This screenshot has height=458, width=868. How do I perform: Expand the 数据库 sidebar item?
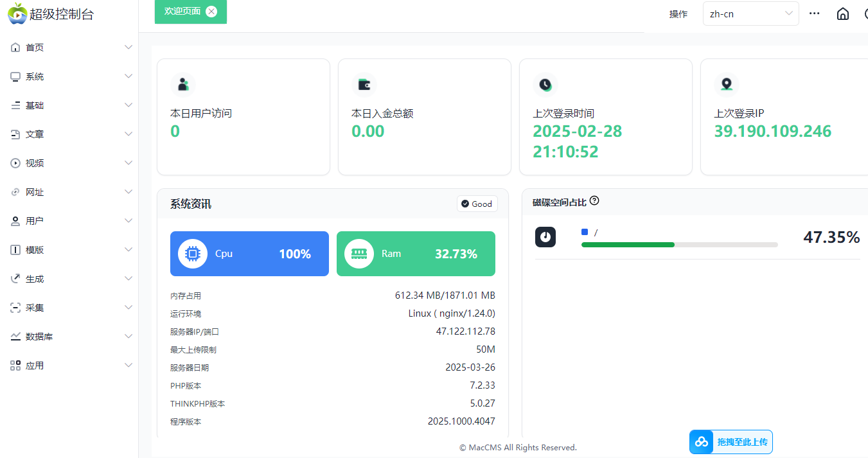coord(69,337)
